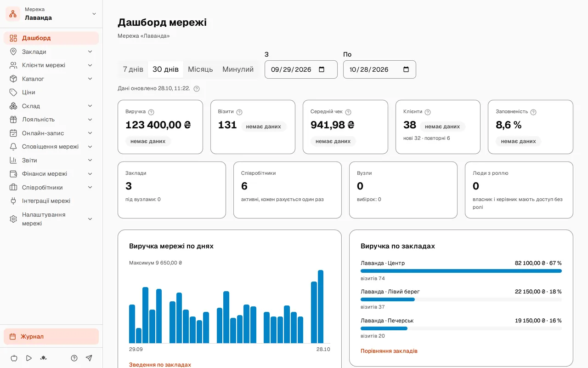Click the Лаванда · Центр revenue progress bar
The image size is (588, 368).
tap(461, 271)
